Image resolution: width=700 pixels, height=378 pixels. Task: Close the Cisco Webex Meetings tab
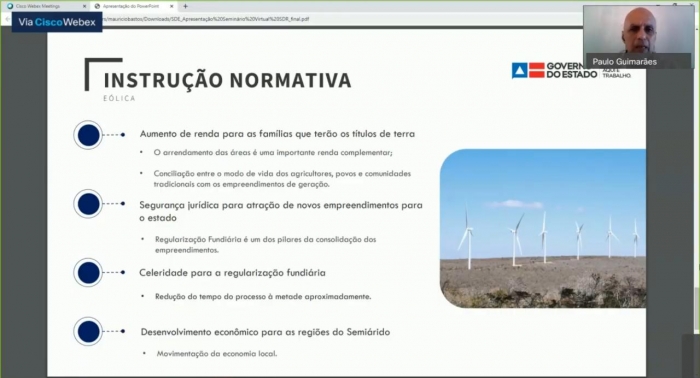coord(85,6)
